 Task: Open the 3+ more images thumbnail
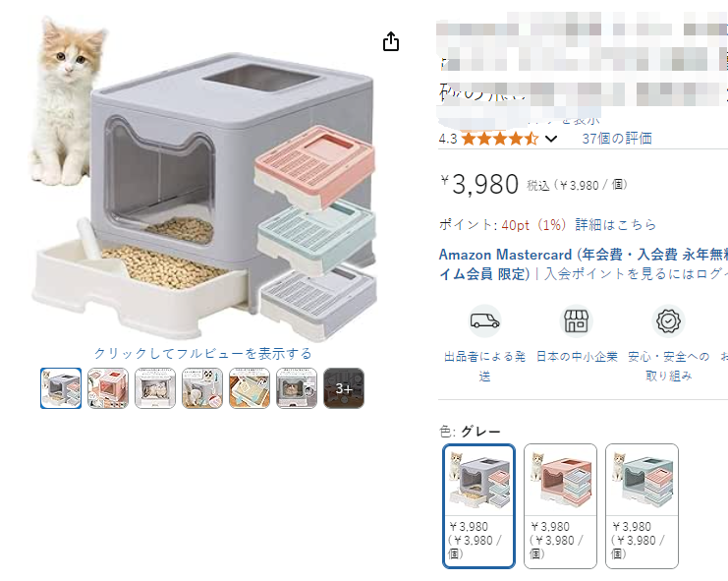344,388
